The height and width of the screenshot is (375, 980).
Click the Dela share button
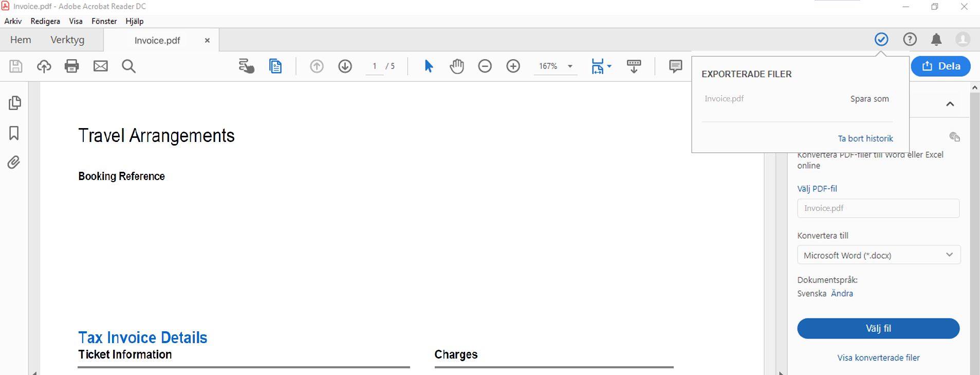tap(941, 66)
